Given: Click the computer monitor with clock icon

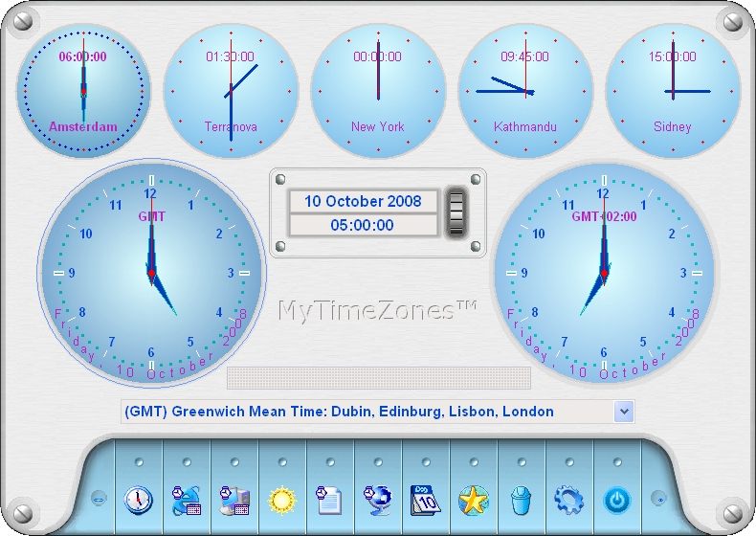Looking at the screenshot, I should pyautogui.click(x=234, y=500).
